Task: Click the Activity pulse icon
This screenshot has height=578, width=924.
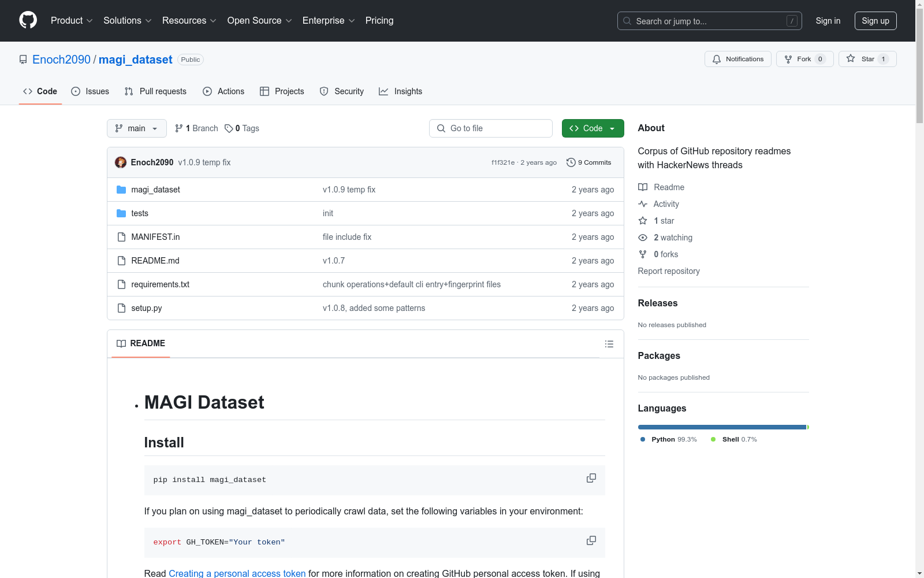Action: [643, 204]
